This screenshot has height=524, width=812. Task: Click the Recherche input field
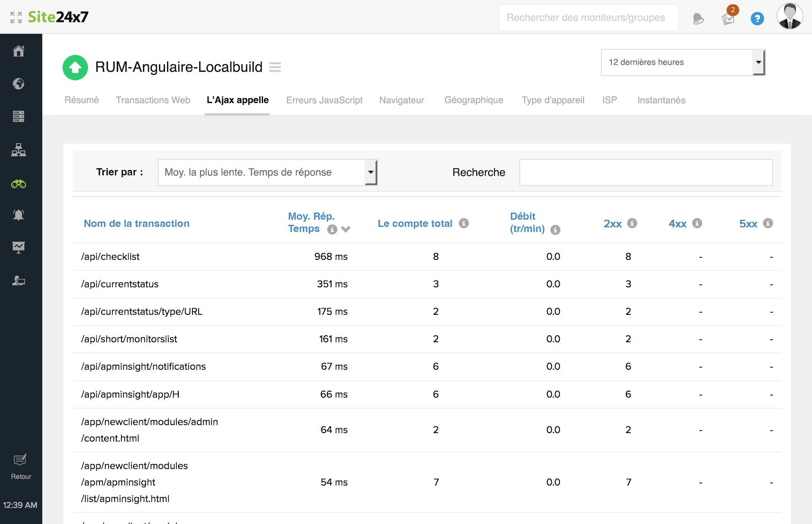pyautogui.click(x=646, y=172)
